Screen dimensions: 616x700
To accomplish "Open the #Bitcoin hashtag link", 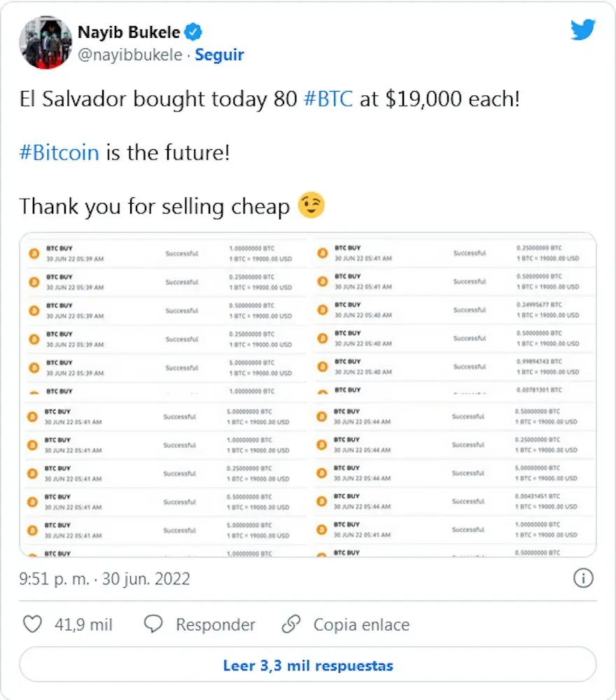I will 59,152.
